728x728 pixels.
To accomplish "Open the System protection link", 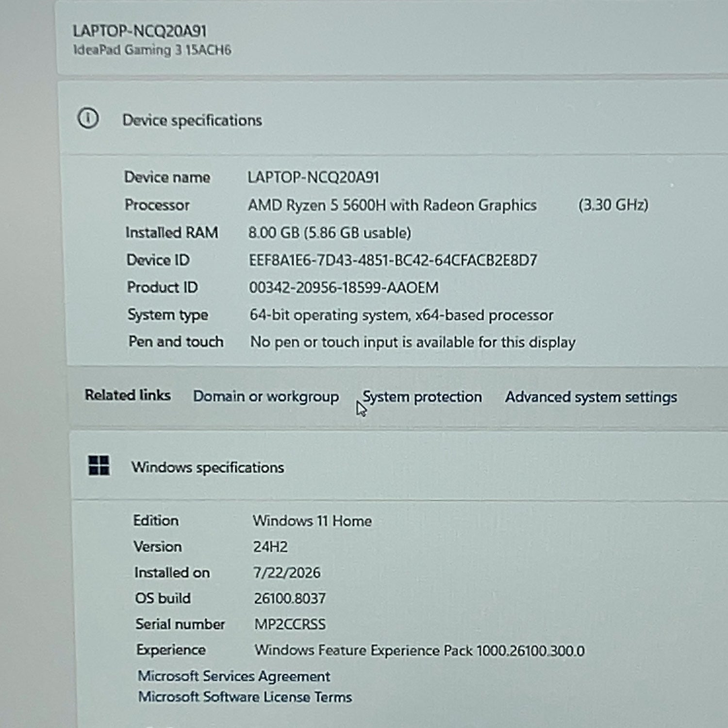I will click(x=422, y=397).
